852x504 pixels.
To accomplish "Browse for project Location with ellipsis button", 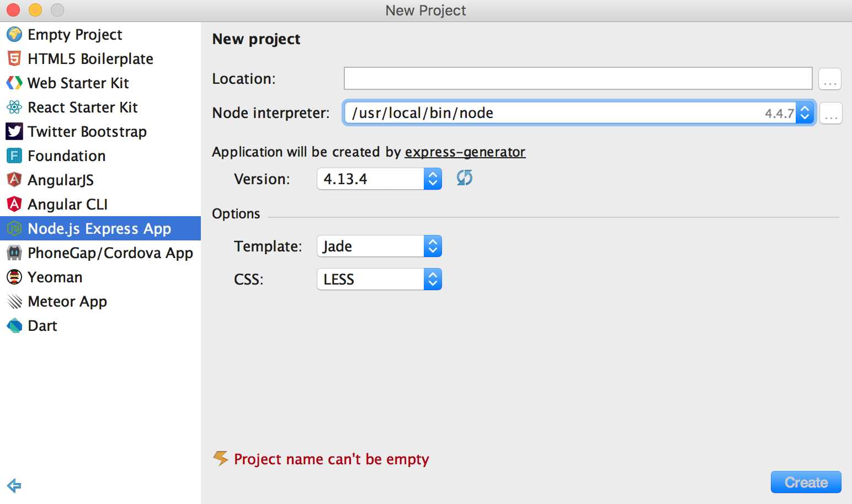I will [x=829, y=79].
